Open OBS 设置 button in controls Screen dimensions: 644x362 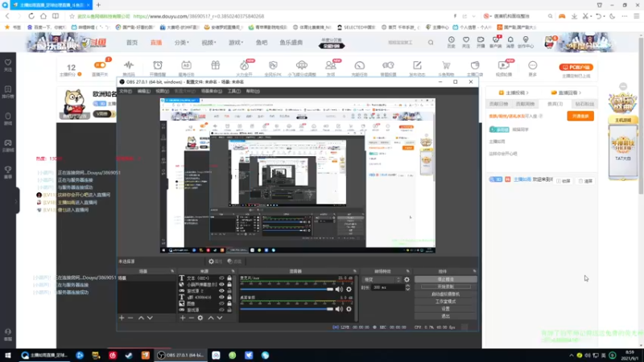tap(446, 309)
